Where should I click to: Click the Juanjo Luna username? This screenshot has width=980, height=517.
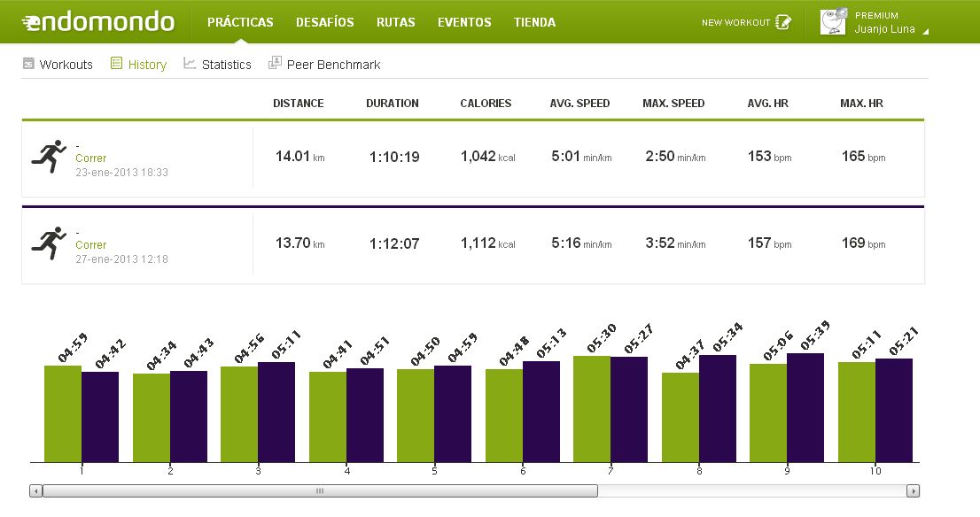pos(884,28)
